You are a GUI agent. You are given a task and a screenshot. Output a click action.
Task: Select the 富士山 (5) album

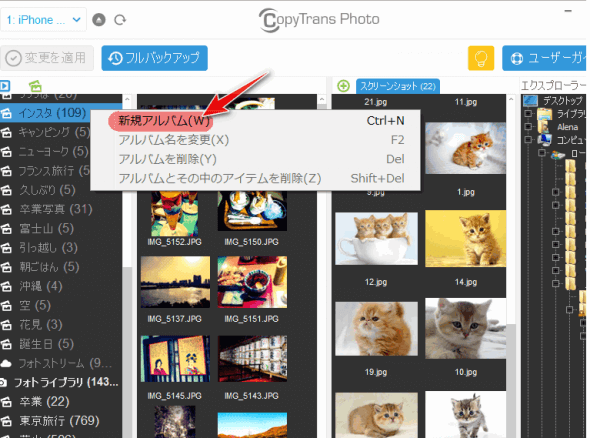[x=47, y=228]
